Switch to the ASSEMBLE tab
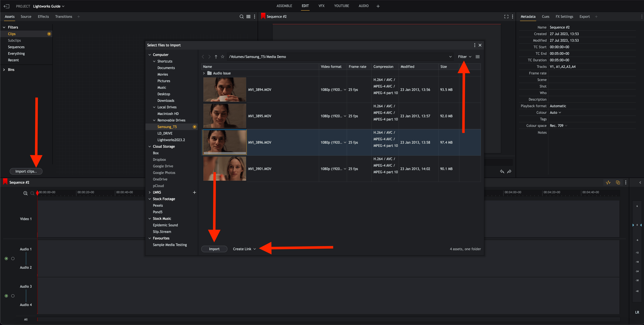 pos(284,5)
